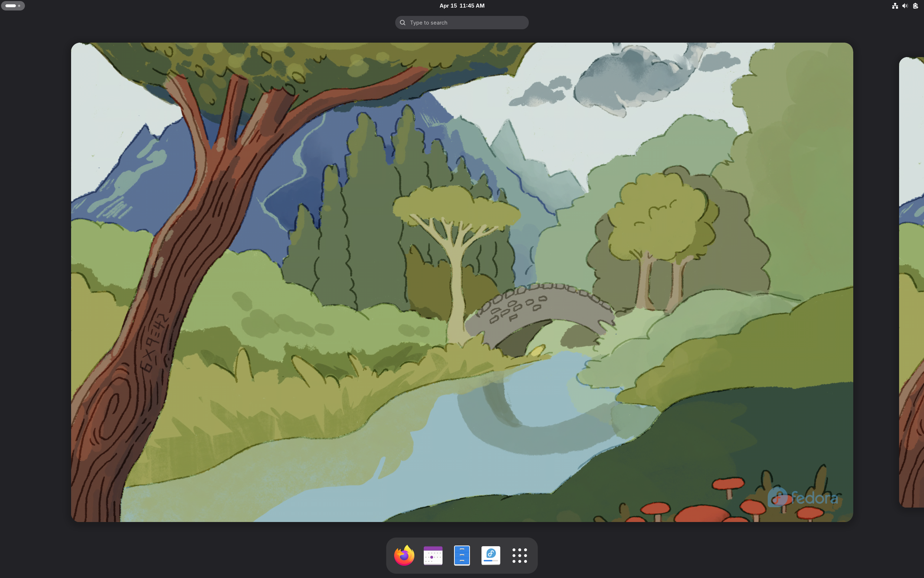Switch to the second workspace preview
This screenshot has width=924, height=578.
pos(912,282)
